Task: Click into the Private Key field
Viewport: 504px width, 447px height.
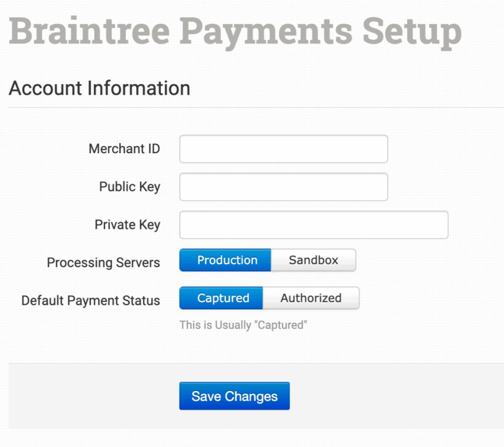Action: pyautogui.click(x=314, y=225)
